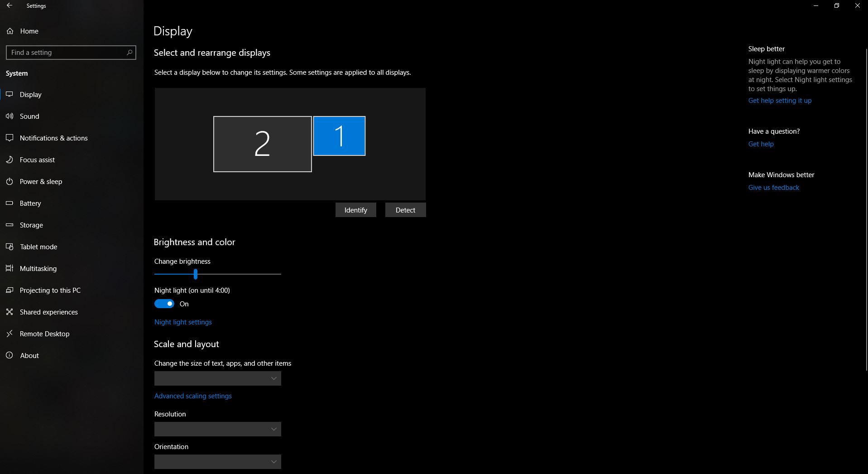The height and width of the screenshot is (474, 868).
Task: Click Get help setting it up link
Action: 780,101
